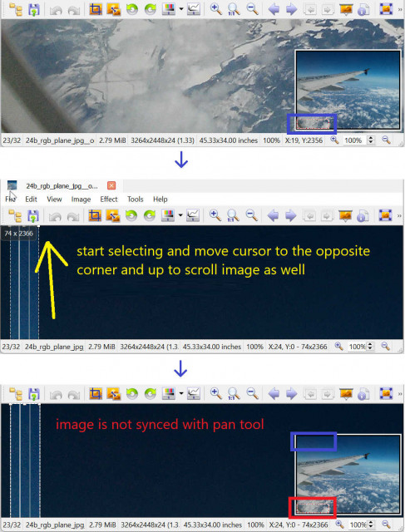Open the Effect menu
This screenshot has width=405, height=532.
pyautogui.click(x=109, y=199)
